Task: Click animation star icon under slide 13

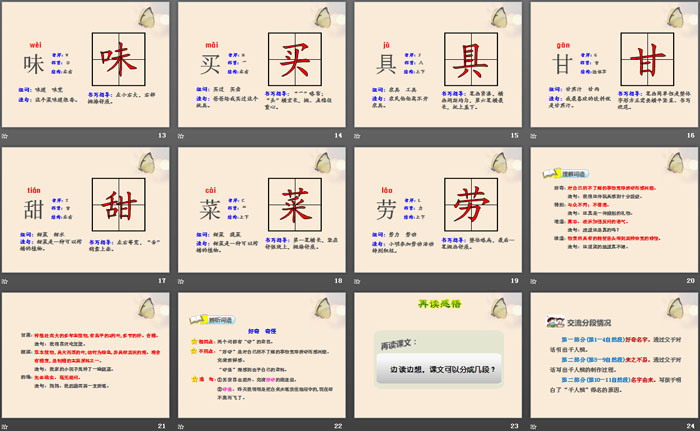Action: coord(4,136)
